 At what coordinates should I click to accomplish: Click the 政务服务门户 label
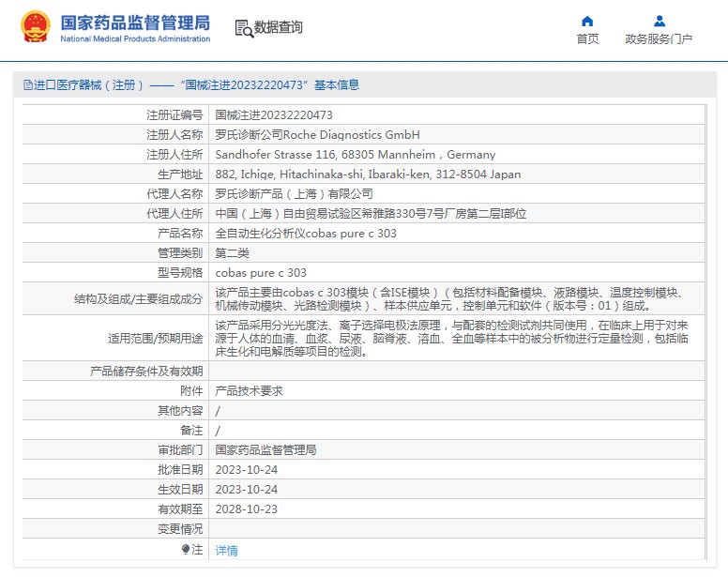(659, 39)
